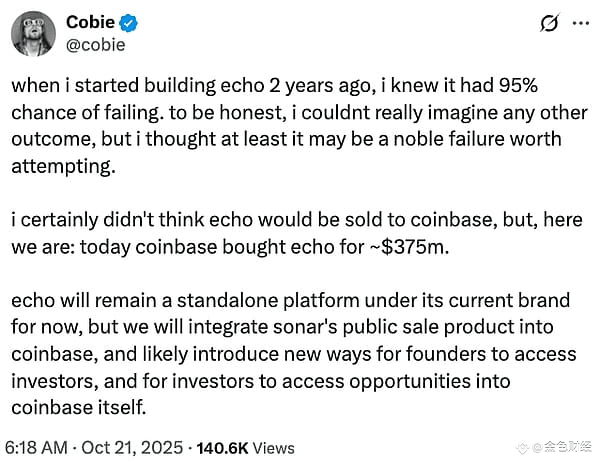The height and width of the screenshot is (464, 600).
Task: Click the 140.6K view count
Action: coord(223,448)
